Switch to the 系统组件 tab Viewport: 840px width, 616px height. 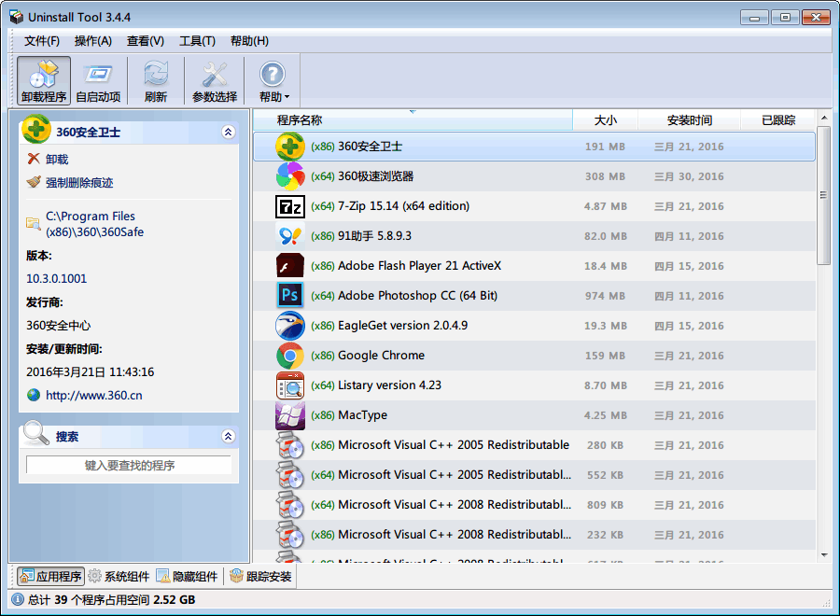[x=119, y=577]
